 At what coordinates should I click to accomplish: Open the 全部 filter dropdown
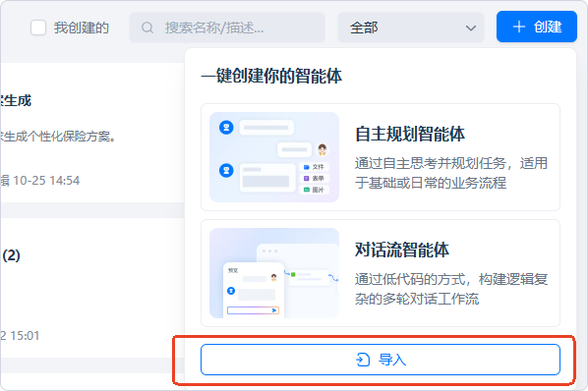411,28
